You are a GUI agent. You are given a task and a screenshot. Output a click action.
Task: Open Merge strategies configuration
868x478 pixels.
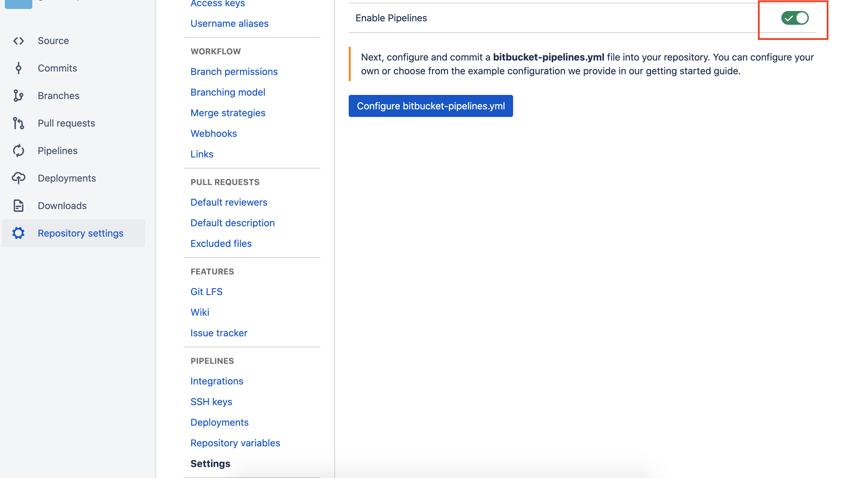tap(228, 113)
